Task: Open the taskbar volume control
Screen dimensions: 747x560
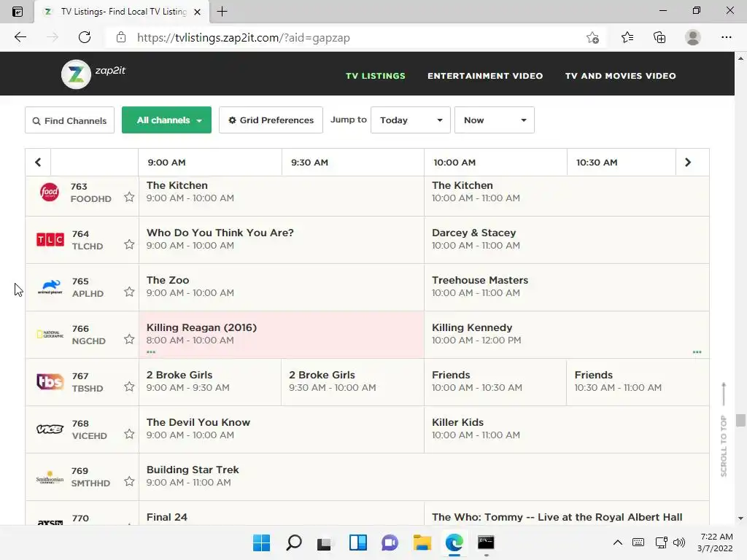Action: pyautogui.click(x=679, y=542)
